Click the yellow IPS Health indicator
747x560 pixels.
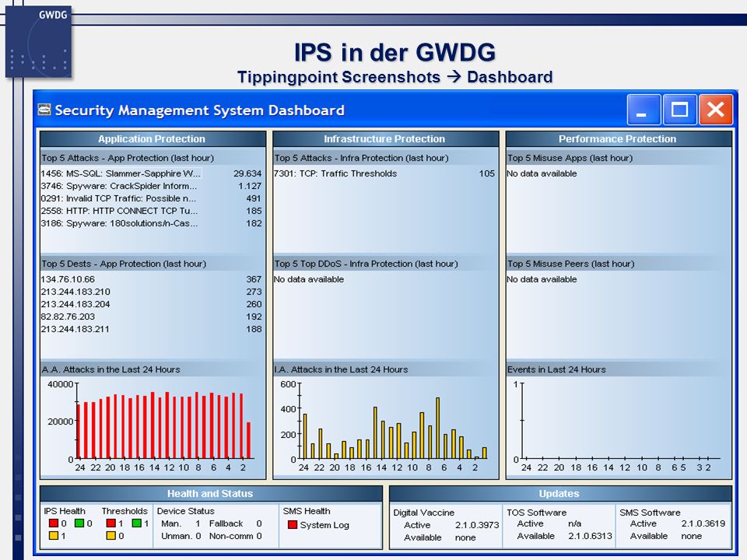click(54, 535)
